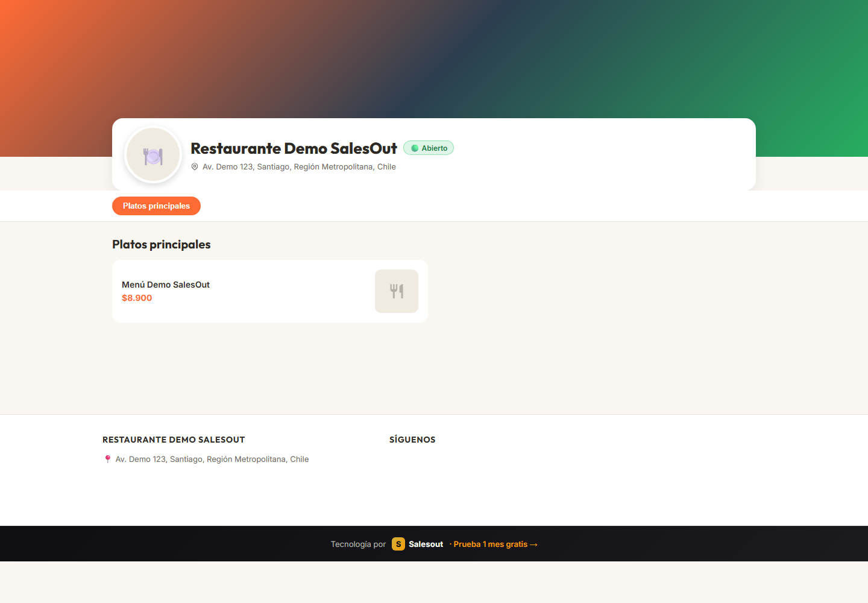868x603 pixels.
Task: Click the fork and knife dish thumbnail
Action: 397,291
